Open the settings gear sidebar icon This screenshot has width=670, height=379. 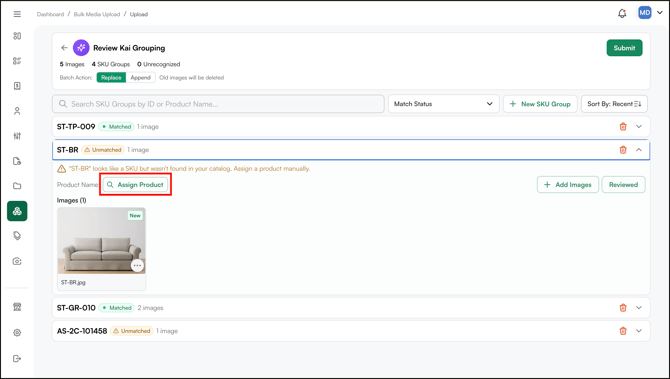tap(17, 332)
